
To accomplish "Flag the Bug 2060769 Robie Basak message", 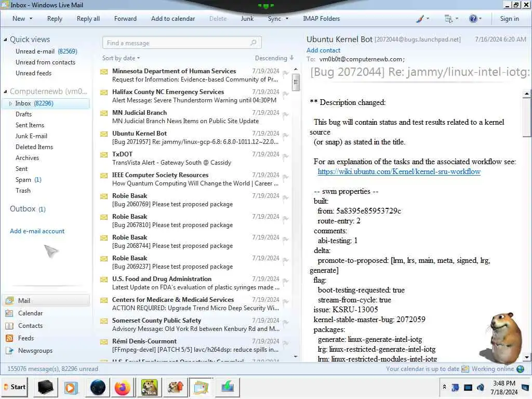I will pyautogui.click(x=286, y=197).
